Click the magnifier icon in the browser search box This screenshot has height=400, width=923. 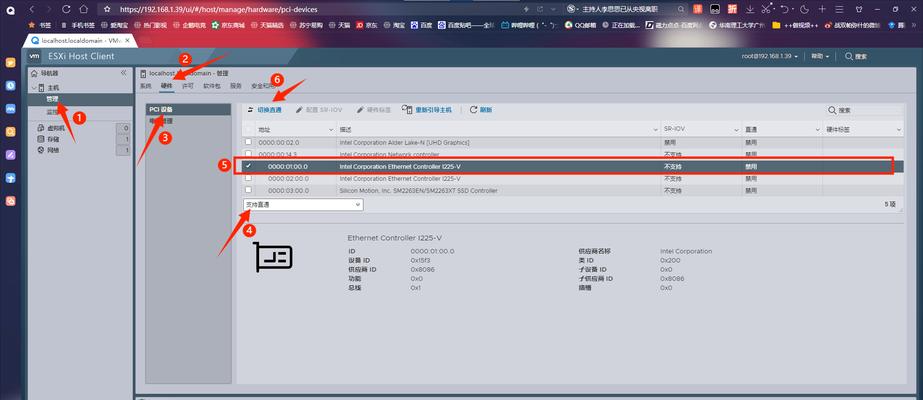[681, 9]
